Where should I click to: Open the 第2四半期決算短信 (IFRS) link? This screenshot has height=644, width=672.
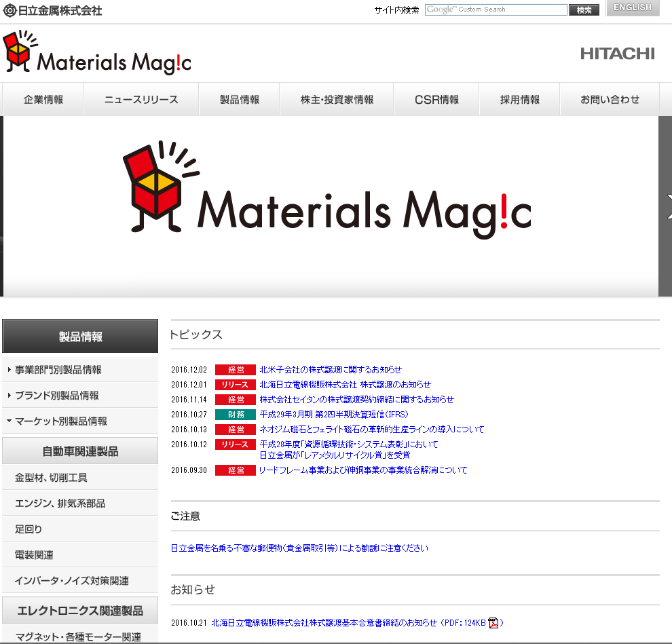pos(334,414)
